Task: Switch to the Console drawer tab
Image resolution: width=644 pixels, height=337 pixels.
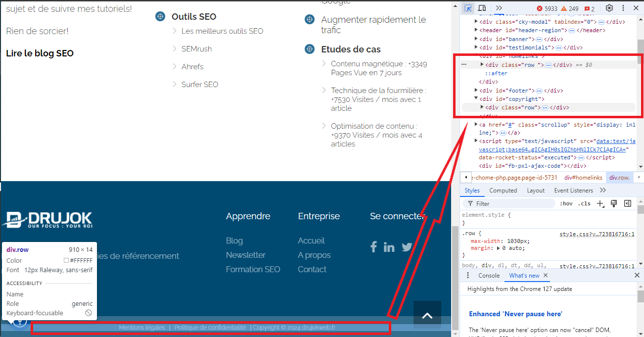Action: (489, 276)
